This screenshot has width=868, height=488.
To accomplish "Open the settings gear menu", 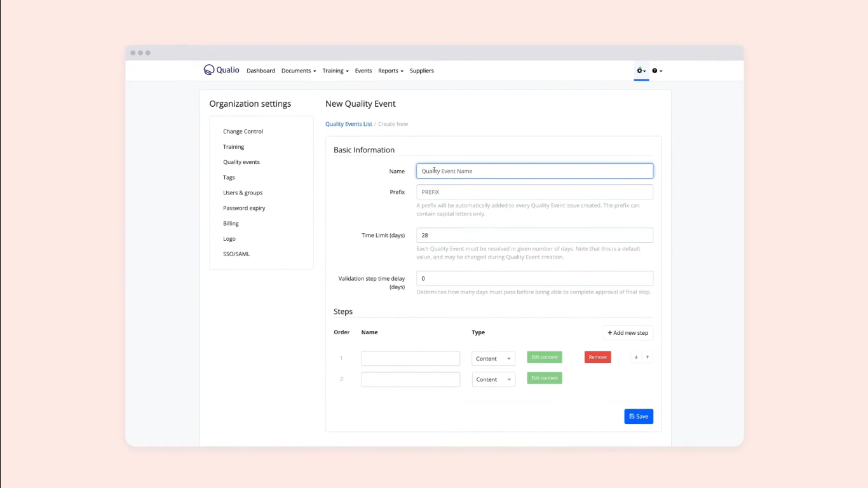I will click(641, 71).
